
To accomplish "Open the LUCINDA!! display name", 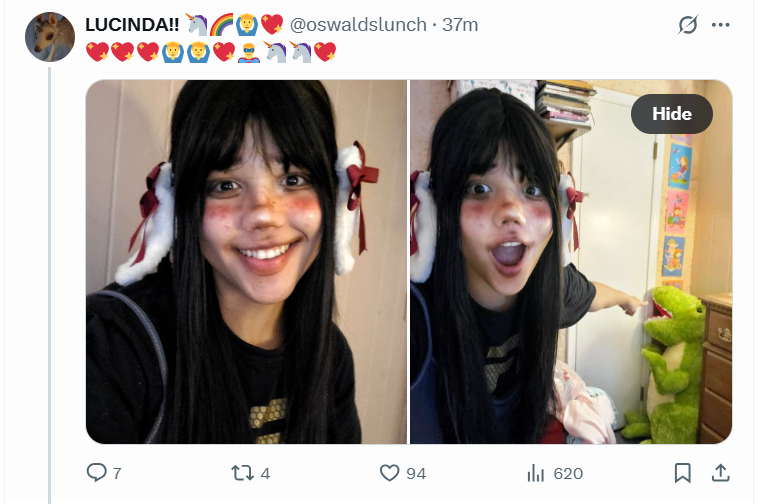I will (132, 24).
